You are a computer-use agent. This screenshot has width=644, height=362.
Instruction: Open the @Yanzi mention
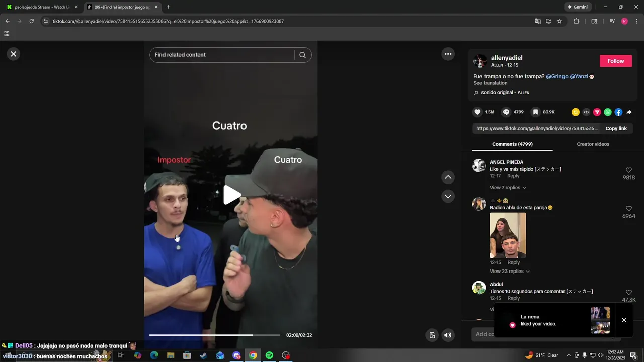click(579, 76)
